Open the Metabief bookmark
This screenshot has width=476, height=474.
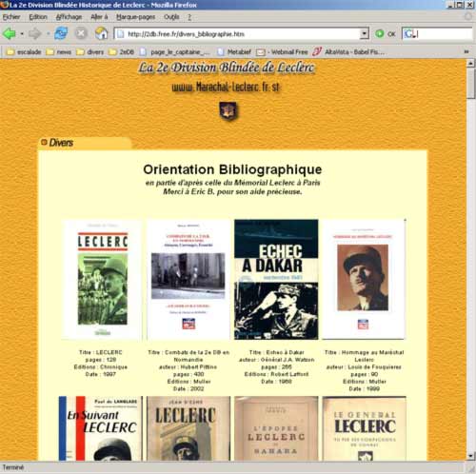tap(234, 51)
